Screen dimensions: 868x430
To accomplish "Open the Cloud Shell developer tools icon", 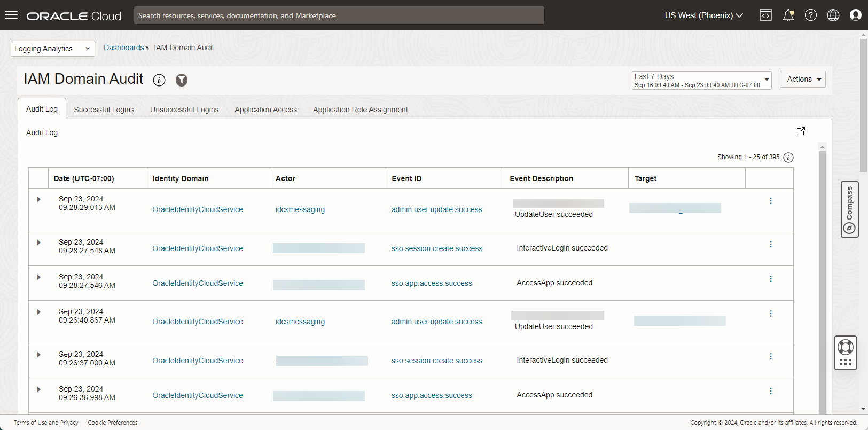I will [765, 15].
